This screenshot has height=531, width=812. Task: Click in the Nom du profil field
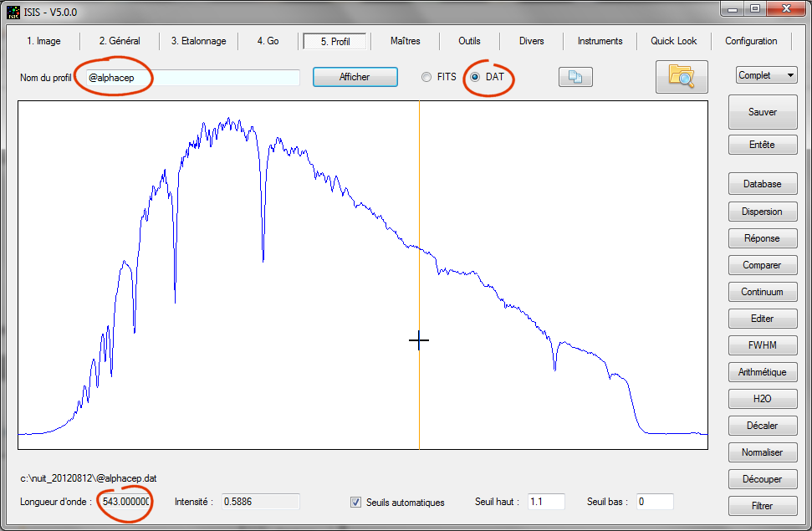(193, 78)
